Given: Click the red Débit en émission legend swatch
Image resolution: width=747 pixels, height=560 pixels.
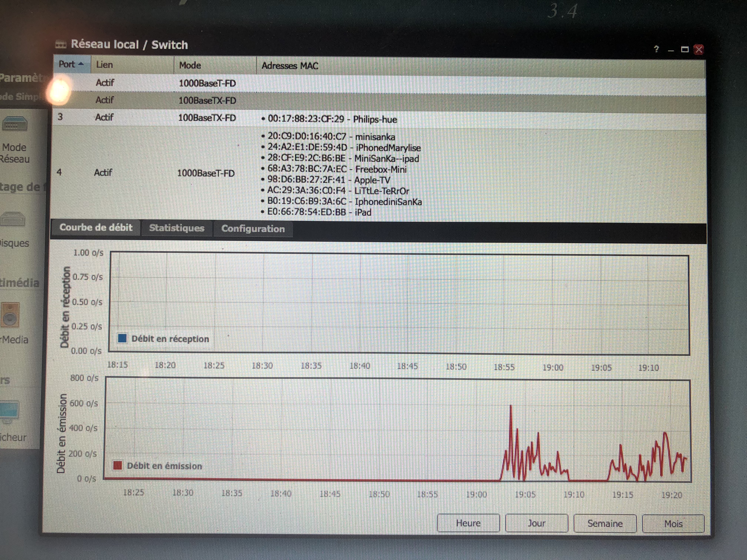Looking at the screenshot, I should pyautogui.click(x=117, y=466).
